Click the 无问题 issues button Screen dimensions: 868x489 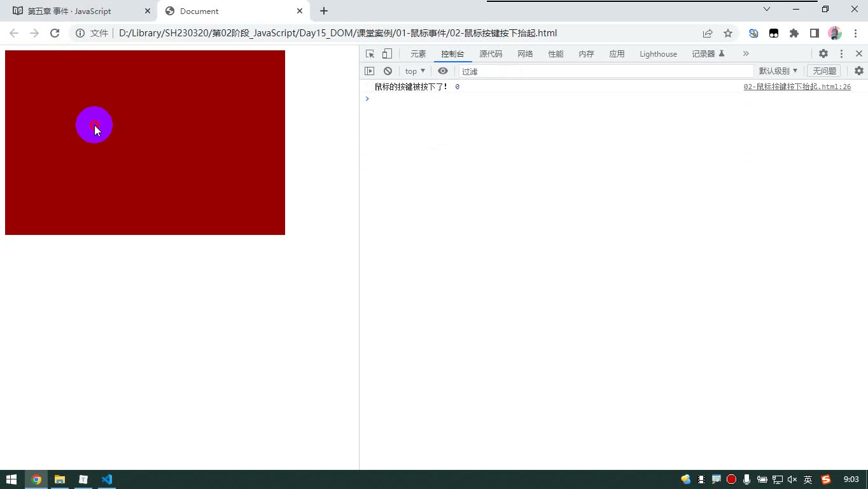[x=824, y=71]
